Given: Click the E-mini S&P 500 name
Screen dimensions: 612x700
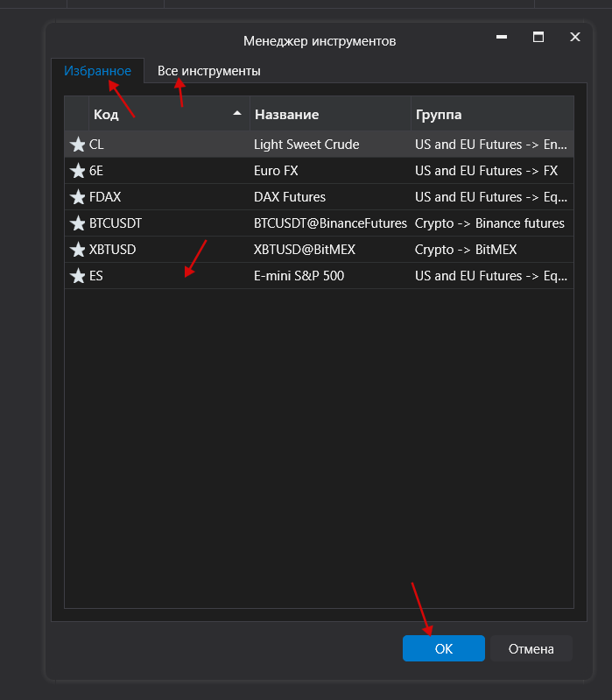Looking at the screenshot, I should point(299,276).
